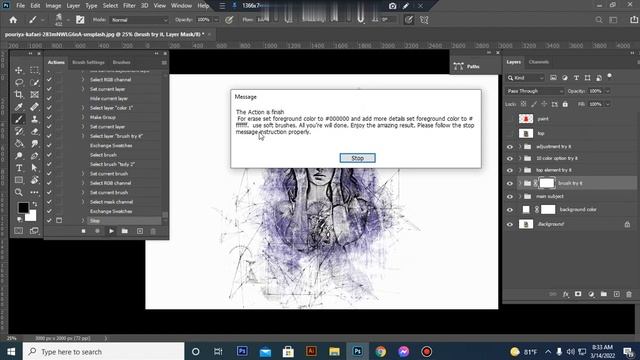Image resolution: width=640 pixels, height=360 pixels.
Task: Show the paint layer visibility
Action: point(509,119)
